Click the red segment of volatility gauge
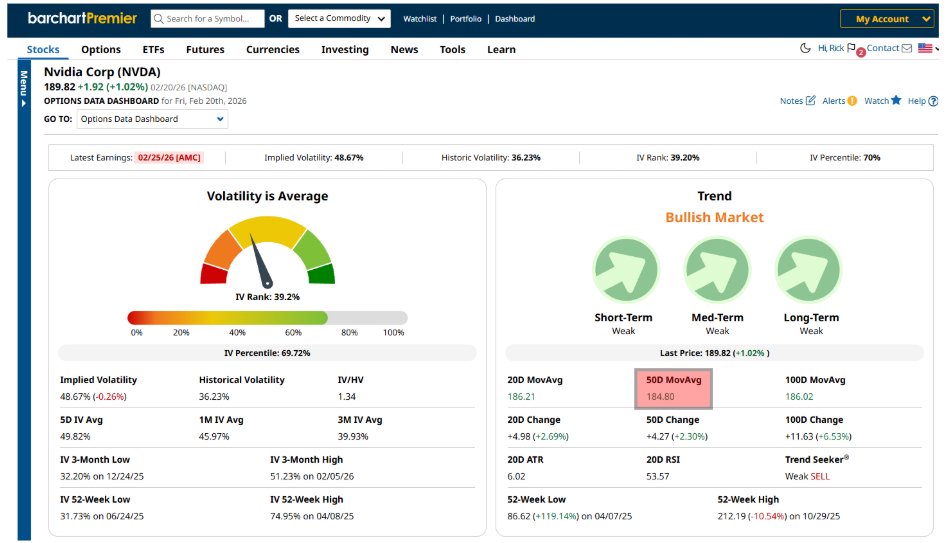949x543 pixels. [214, 274]
